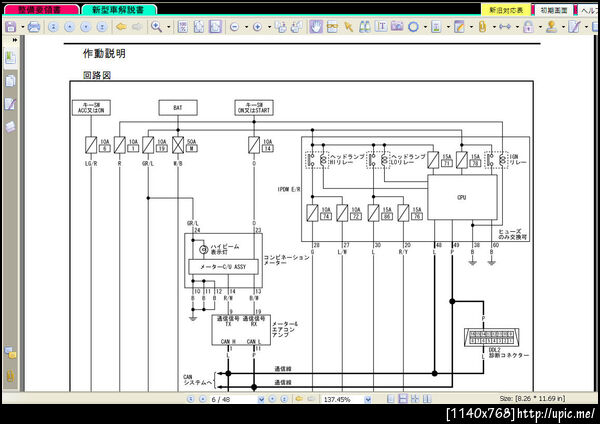Click the snapshot camera tool

pos(397,26)
